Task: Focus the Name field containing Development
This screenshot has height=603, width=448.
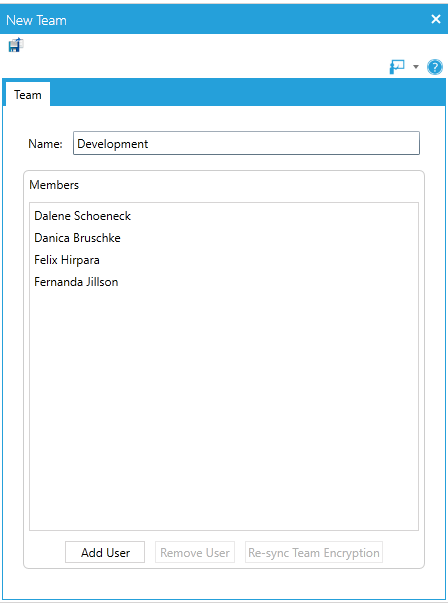Action: [x=246, y=143]
